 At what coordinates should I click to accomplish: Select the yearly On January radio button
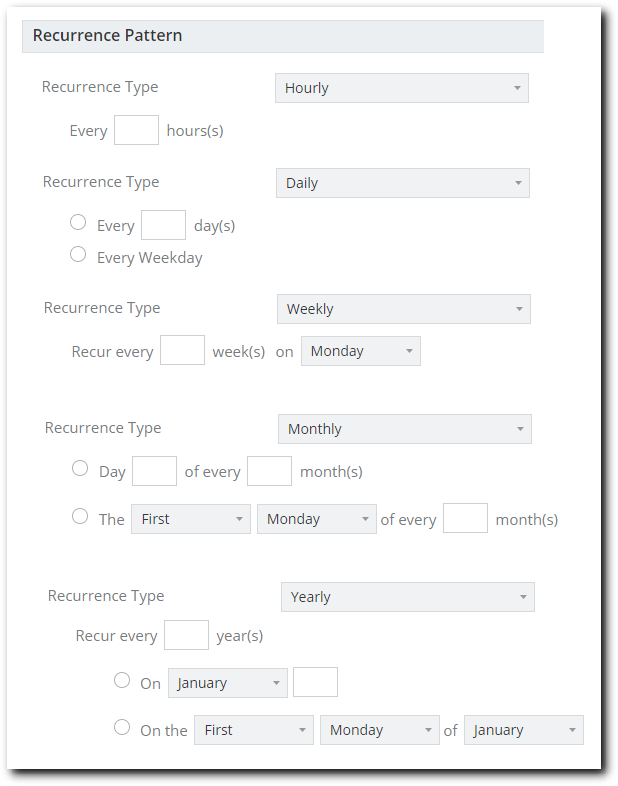coord(122,680)
